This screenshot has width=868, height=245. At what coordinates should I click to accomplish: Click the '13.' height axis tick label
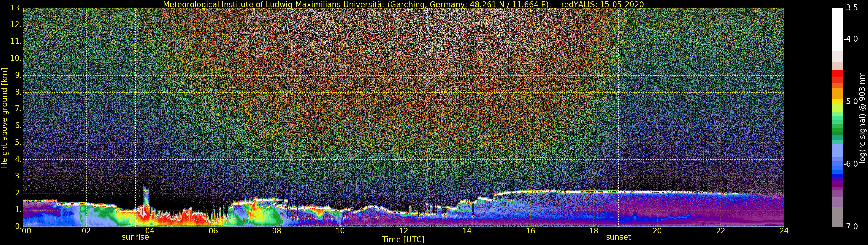tap(16, 8)
